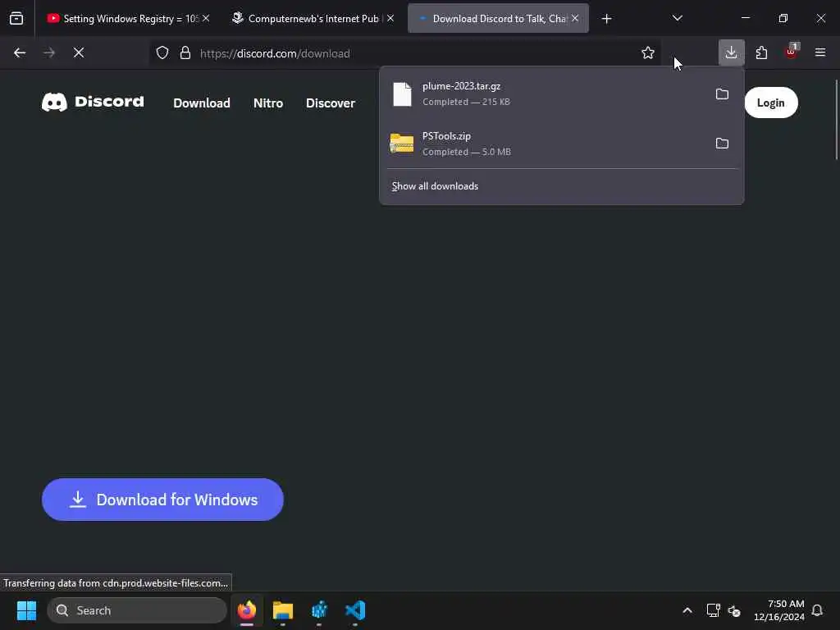The width and height of the screenshot is (840, 630).
Task: Open the Windows Start menu
Action: (26, 610)
